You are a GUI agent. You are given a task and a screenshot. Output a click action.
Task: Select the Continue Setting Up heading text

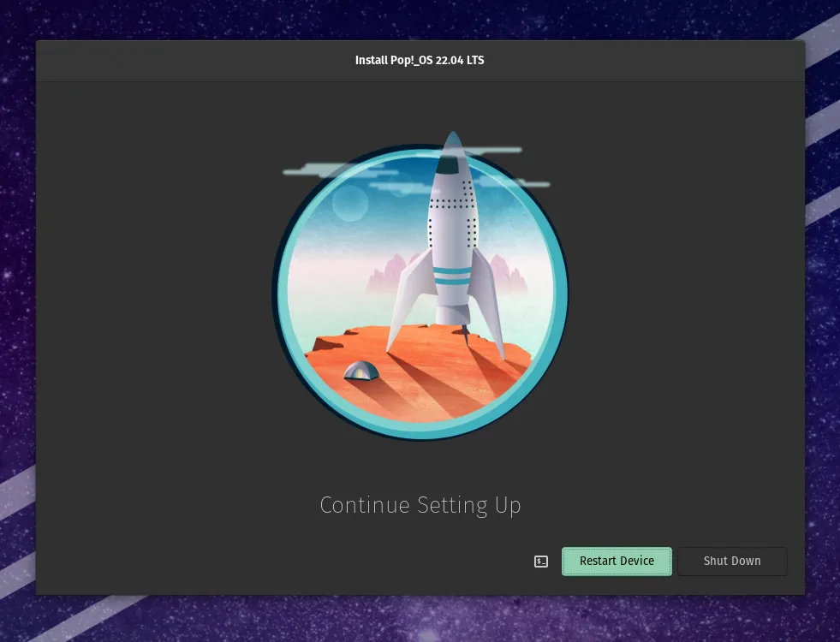point(420,505)
